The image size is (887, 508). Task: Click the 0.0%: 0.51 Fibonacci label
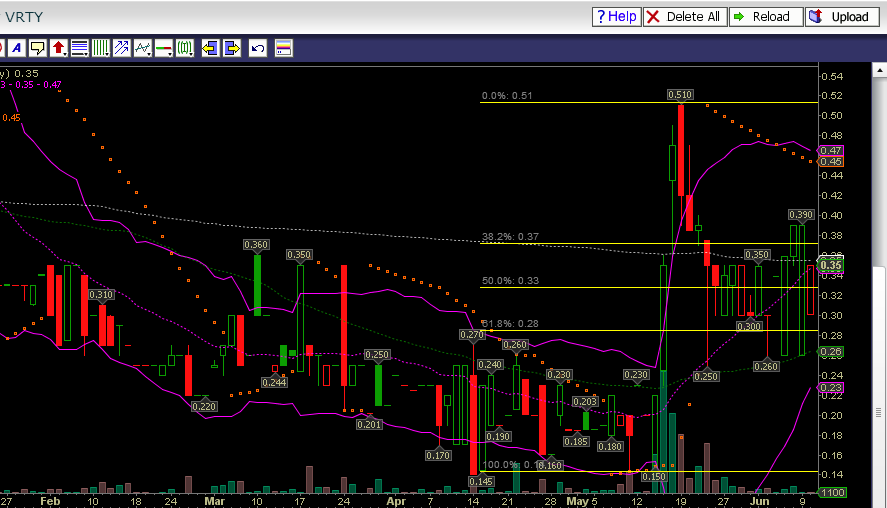[x=507, y=96]
